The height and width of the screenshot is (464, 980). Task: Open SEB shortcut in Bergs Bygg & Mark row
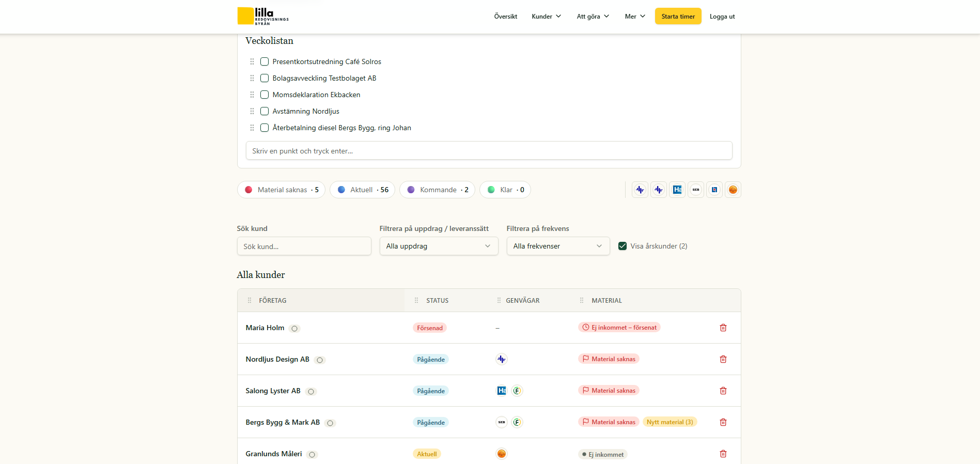pos(502,422)
